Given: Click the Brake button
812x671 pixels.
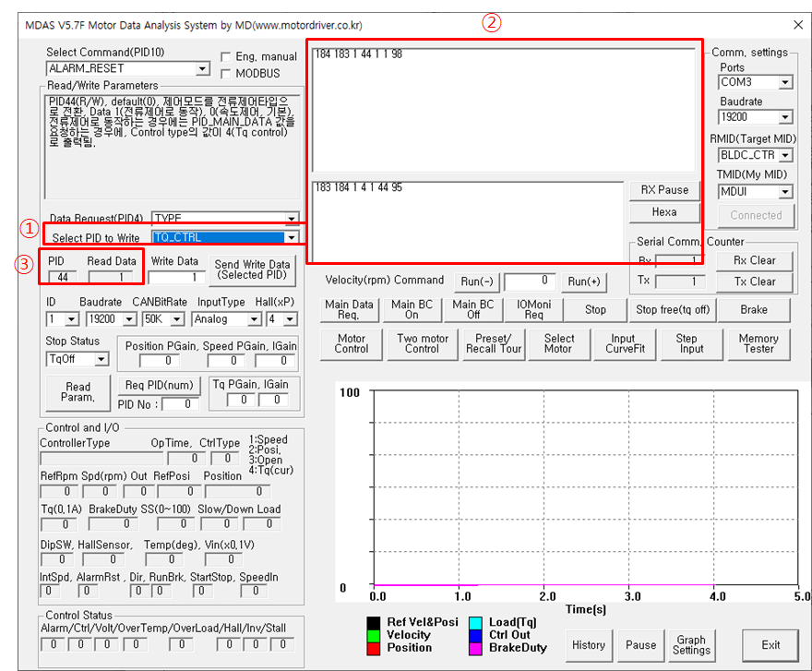Looking at the screenshot, I should pyautogui.click(x=754, y=310).
